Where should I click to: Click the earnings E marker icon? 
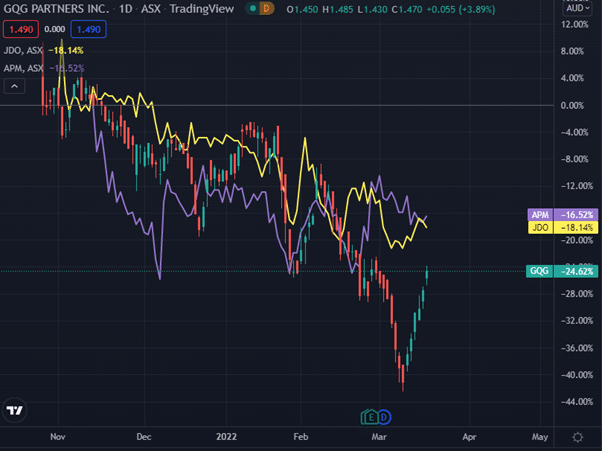tap(369, 417)
